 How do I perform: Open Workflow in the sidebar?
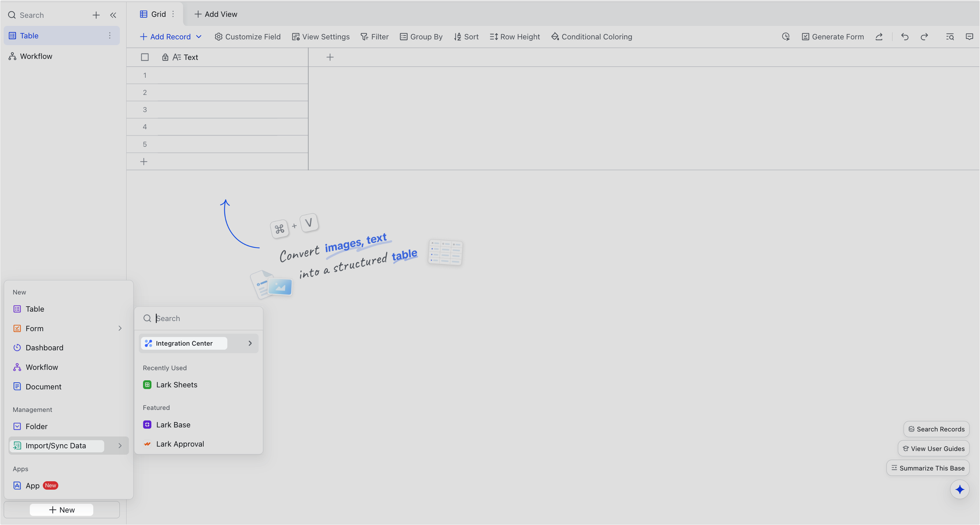tap(62, 56)
